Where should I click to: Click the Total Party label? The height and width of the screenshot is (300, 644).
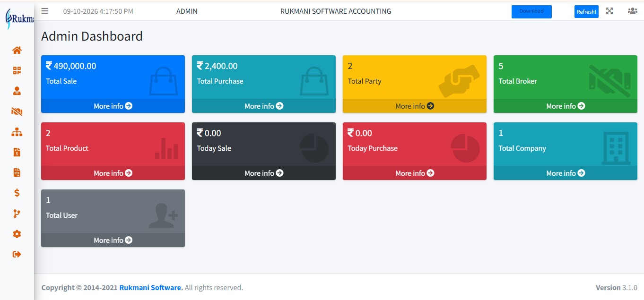(365, 81)
